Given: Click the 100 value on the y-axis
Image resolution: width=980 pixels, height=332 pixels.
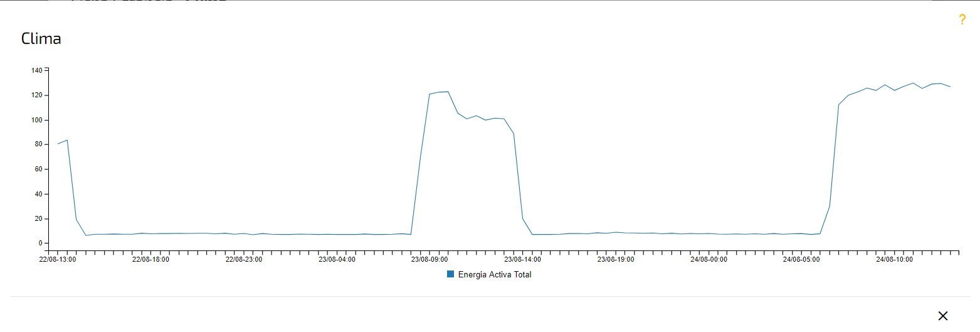Looking at the screenshot, I should click(36, 120).
